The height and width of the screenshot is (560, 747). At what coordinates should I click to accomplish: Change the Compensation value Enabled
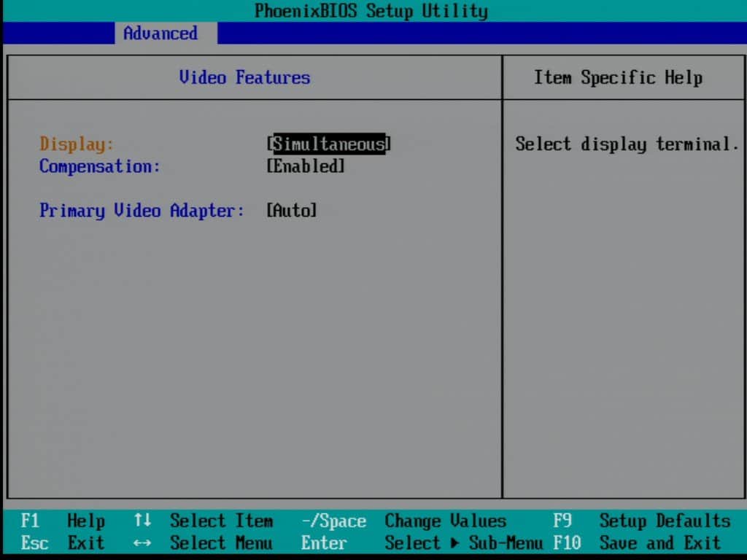tap(306, 166)
